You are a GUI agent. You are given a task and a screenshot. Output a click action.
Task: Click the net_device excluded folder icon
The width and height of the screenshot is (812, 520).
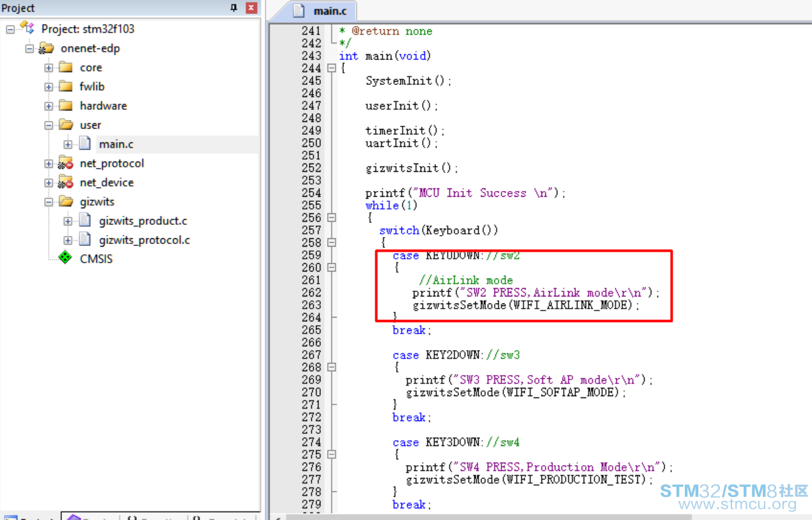click(x=66, y=183)
